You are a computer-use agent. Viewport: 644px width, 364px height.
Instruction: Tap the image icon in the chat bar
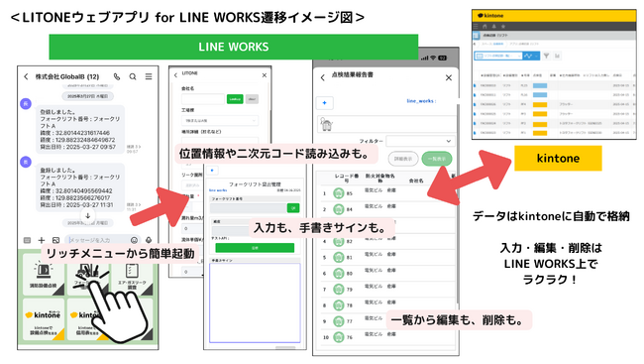point(55,240)
